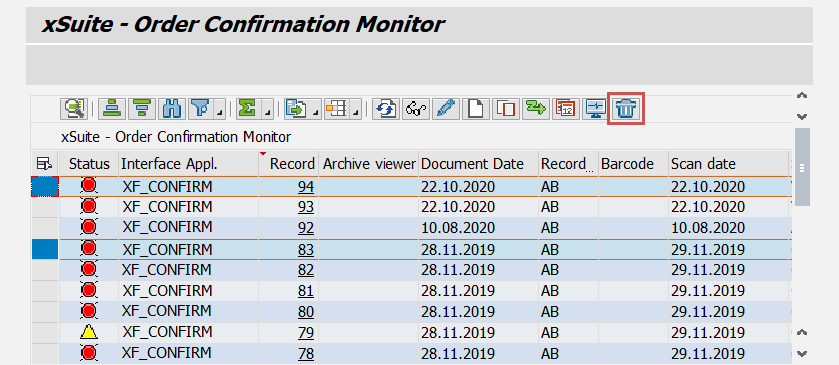Open Find using the binoculars icon
839x365 pixels.
172,109
